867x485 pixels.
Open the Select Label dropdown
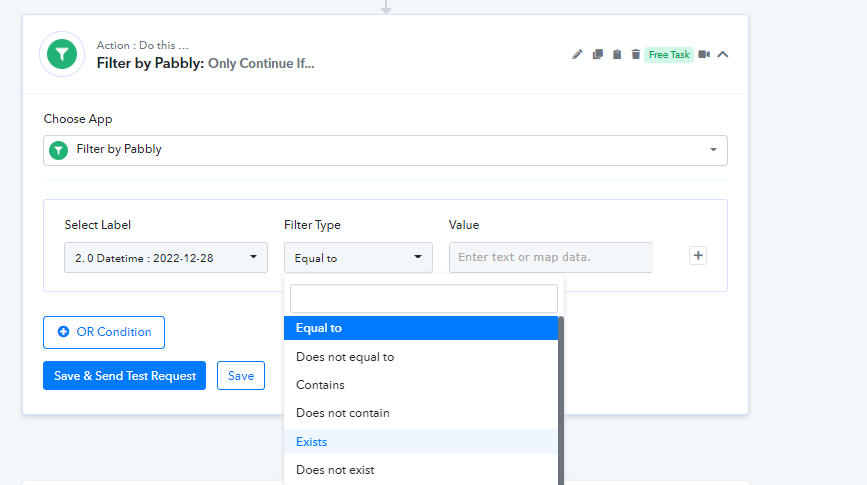click(x=166, y=258)
